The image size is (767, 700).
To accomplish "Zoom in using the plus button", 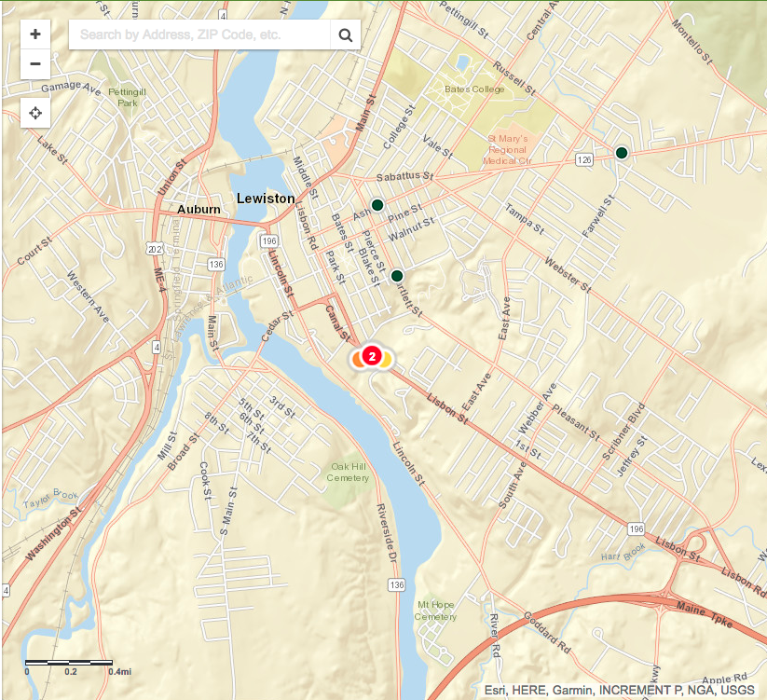I will pos(35,34).
